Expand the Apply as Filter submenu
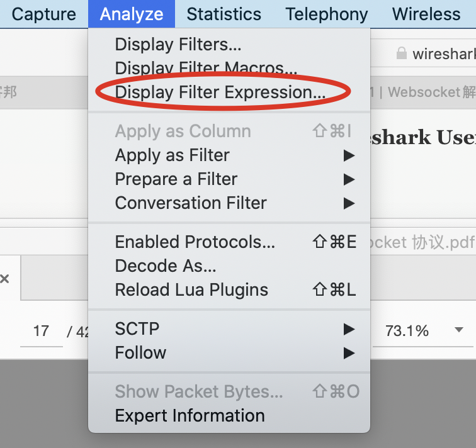The image size is (476, 448). click(172, 155)
